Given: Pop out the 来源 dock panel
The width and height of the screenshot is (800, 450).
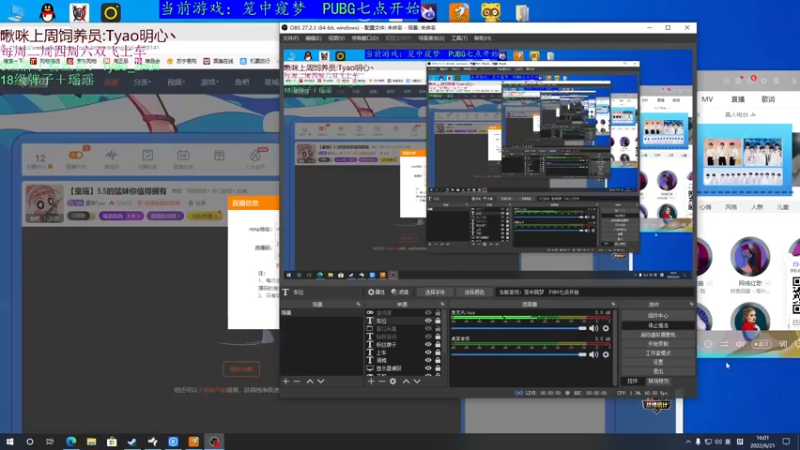Looking at the screenshot, I should (x=442, y=304).
